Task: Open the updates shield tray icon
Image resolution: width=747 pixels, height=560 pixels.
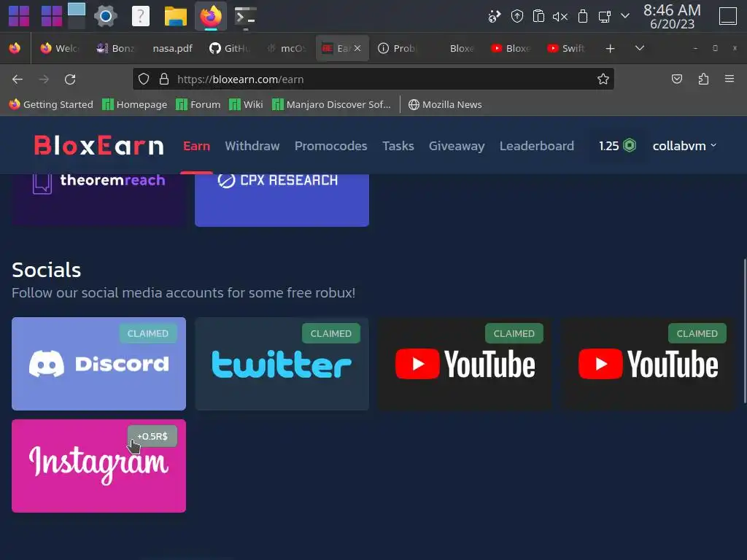Action: pos(517,17)
